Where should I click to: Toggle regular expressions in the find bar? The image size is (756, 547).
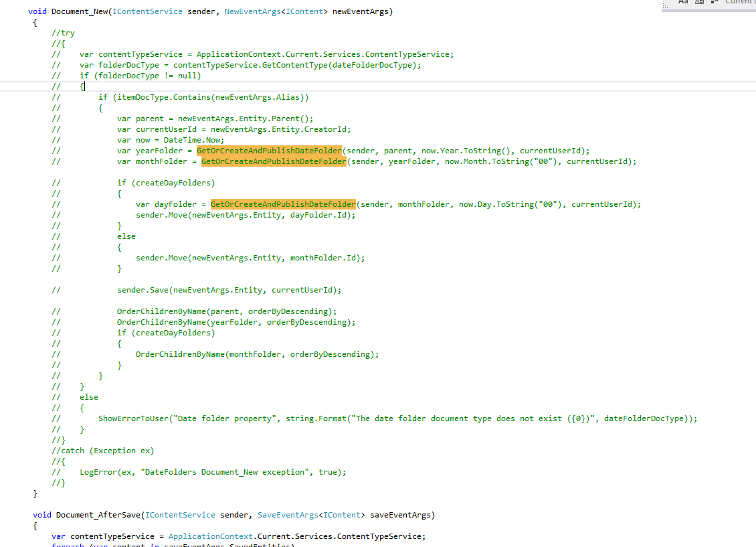715,2
